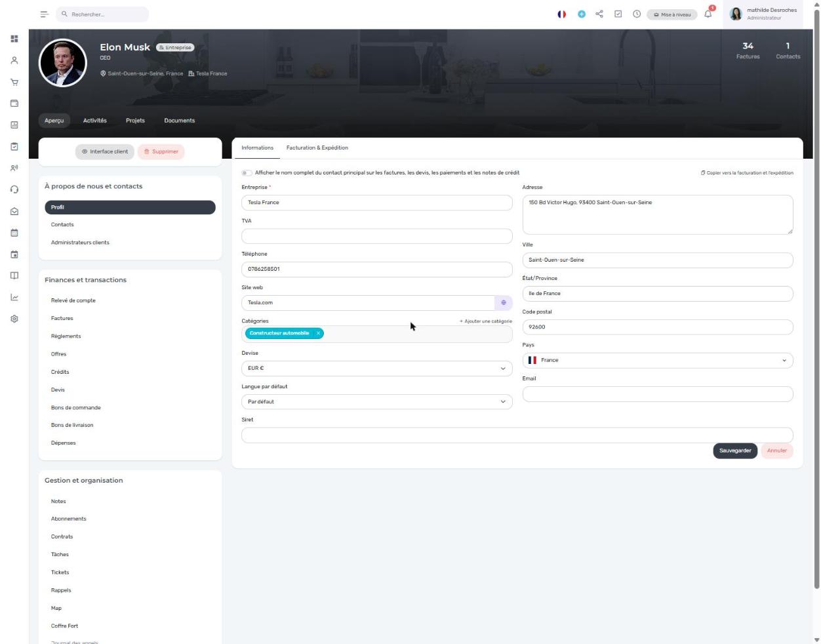
Task: Open the headset support icon in sidebar
Action: click(14, 190)
